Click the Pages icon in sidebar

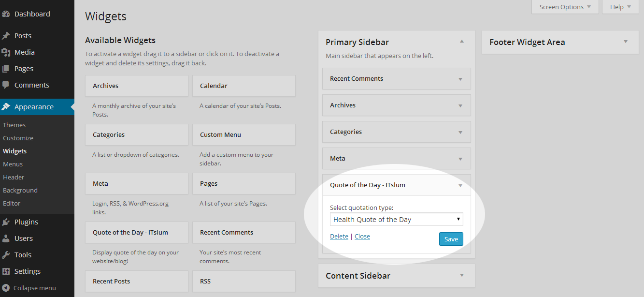point(6,69)
